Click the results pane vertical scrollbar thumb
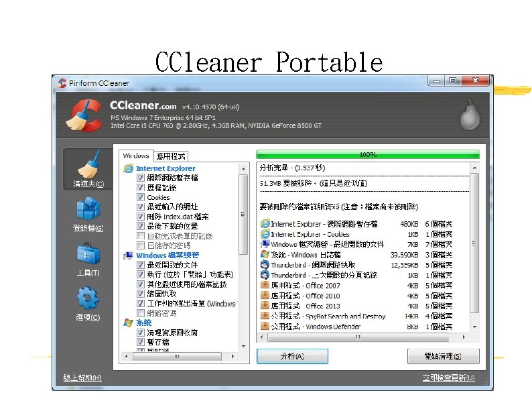This screenshot has height=399, width=532. click(x=474, y=243)
